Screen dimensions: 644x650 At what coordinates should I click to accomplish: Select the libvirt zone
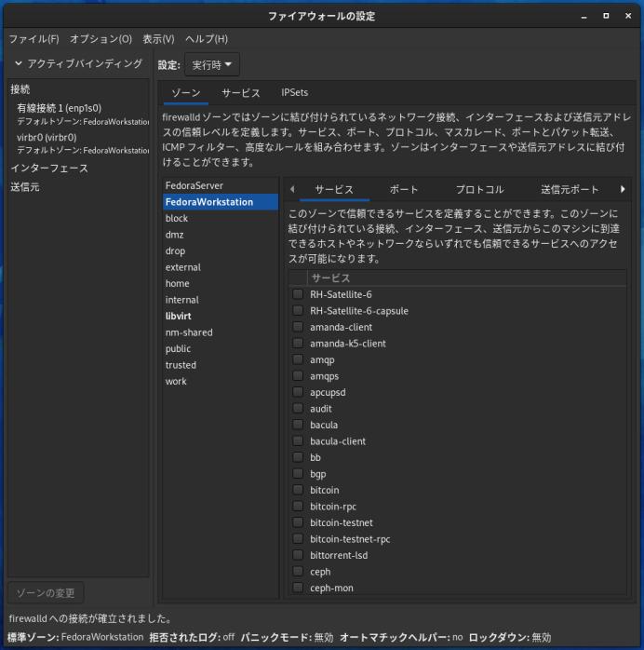click(x=221, y=317)
